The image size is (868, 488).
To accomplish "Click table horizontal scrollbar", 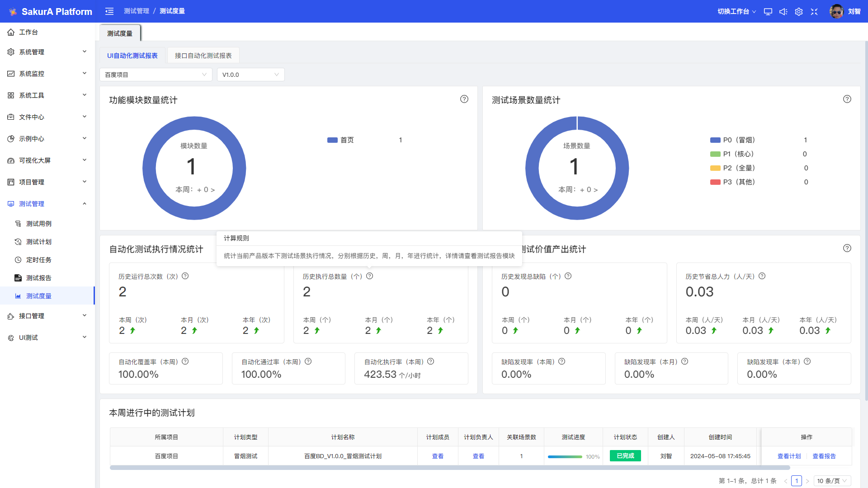I will (450, 468).
